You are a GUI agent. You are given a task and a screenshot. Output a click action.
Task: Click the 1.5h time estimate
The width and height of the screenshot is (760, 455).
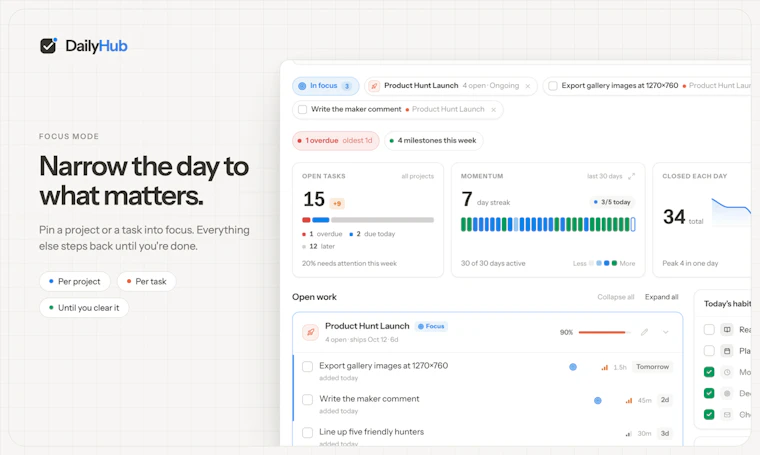coord(620,368)
